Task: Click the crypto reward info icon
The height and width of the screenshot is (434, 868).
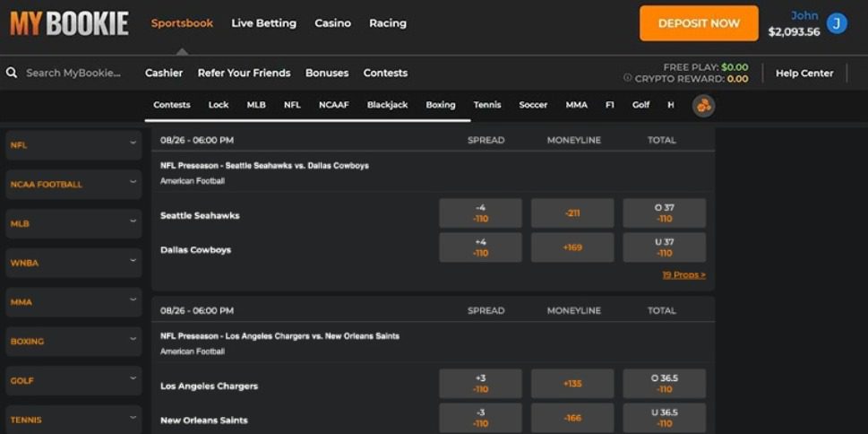Action: tap(627, 78)
